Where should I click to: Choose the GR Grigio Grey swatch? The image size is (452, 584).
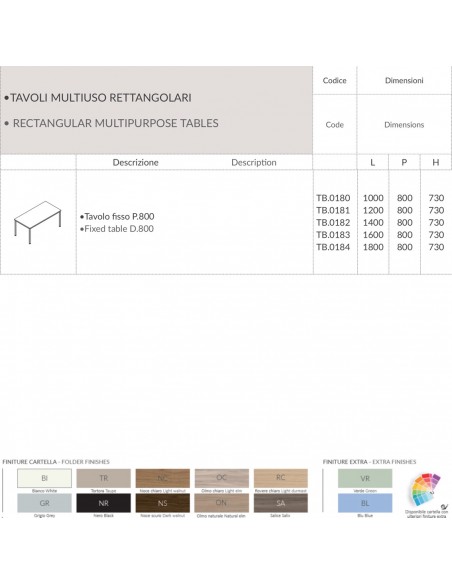point(44,503)
